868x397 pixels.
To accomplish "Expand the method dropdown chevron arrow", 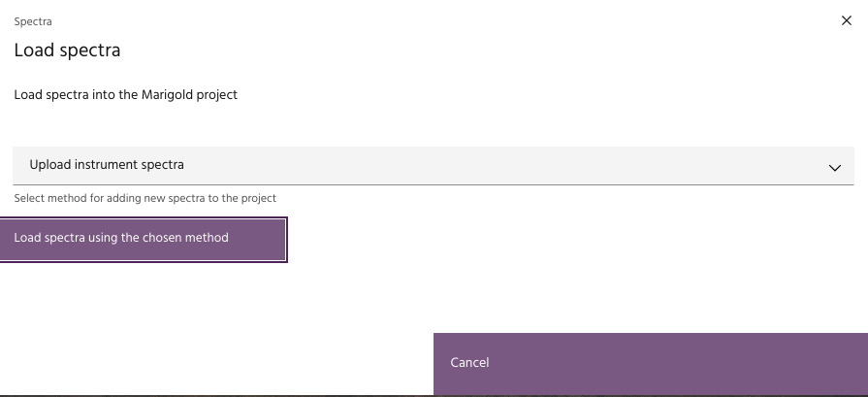I will tap(834, 167).
